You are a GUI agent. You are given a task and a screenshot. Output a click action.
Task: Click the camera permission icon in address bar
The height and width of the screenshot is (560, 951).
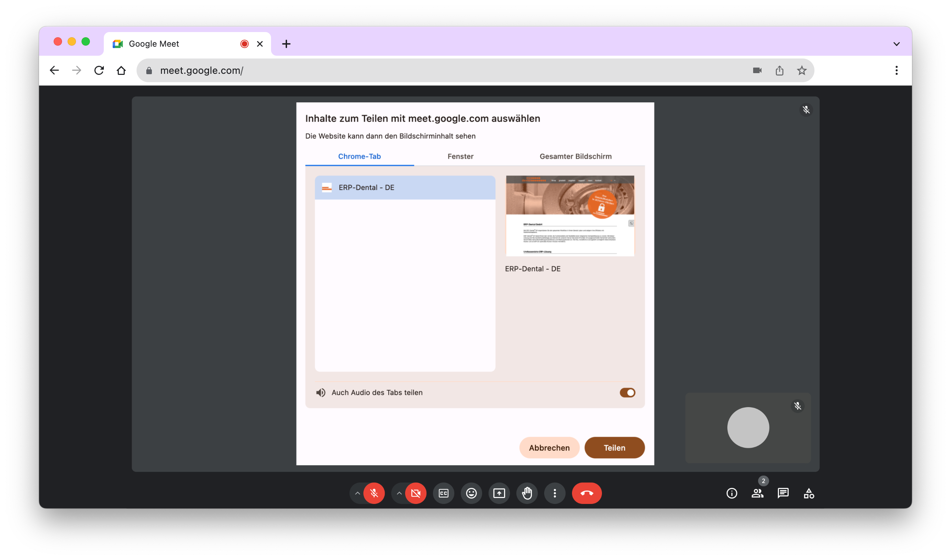point(757,70)
